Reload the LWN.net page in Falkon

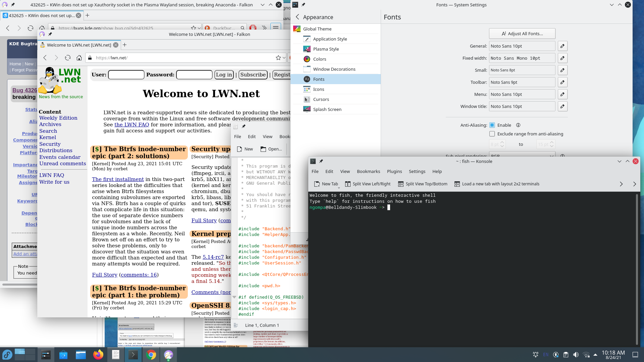(68, 58)
